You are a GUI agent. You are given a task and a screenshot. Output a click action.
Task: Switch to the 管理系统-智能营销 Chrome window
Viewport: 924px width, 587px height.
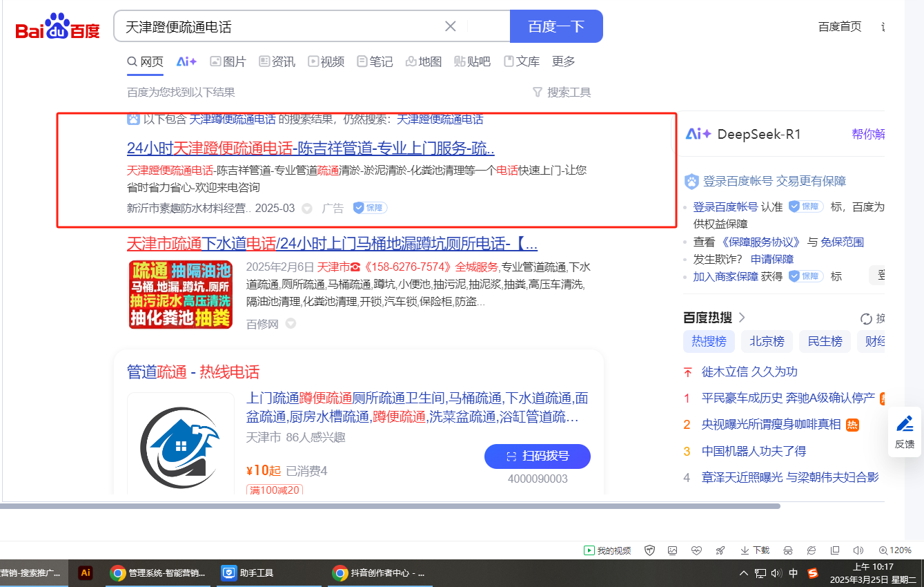159,572
